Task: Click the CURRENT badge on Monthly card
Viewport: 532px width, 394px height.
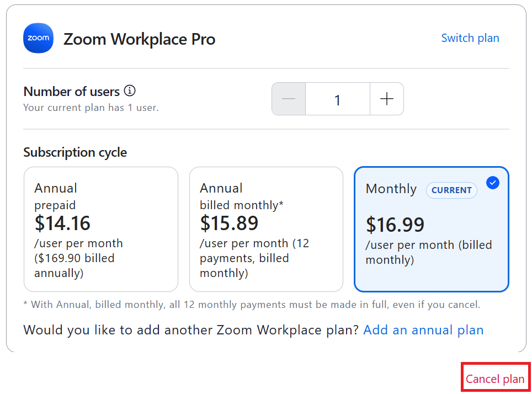Action: (451, 190)
